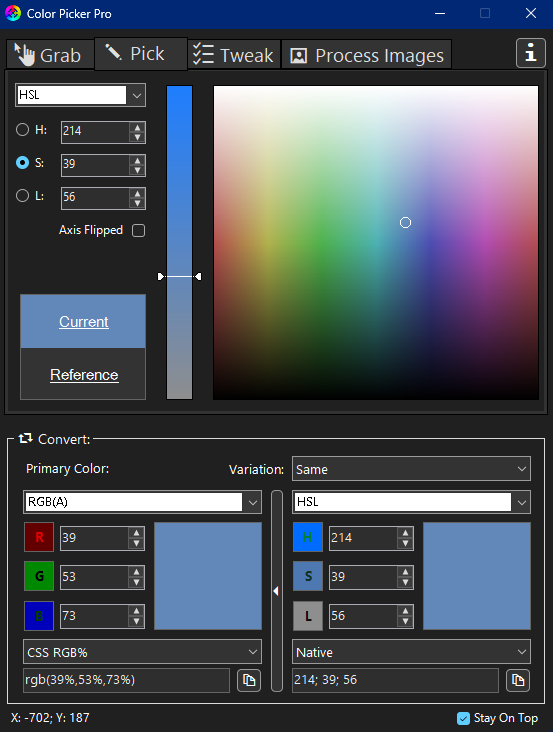The width and height of the screenshot is (553, 732).
Task: Click the Reference color link
Action: click(x=84, y=374)
